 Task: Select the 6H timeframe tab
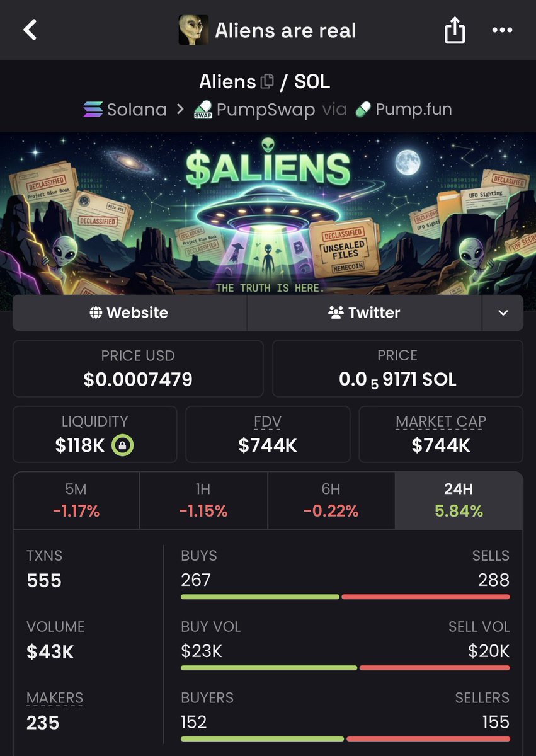point(331,500)
